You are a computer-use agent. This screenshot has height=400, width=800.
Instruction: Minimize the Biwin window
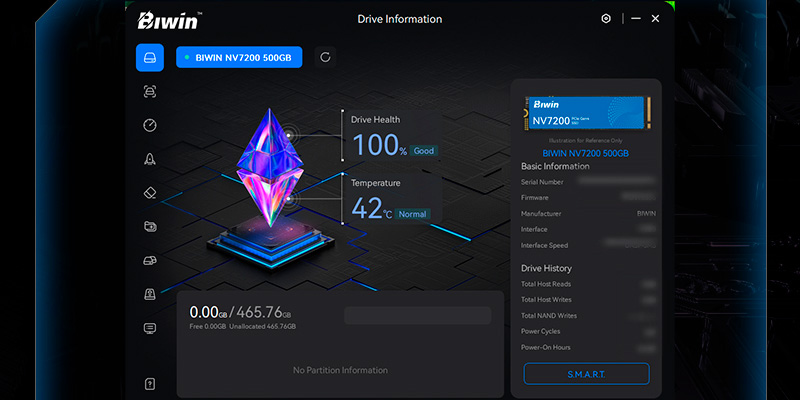pyautogui.click(x=636, y=18)
